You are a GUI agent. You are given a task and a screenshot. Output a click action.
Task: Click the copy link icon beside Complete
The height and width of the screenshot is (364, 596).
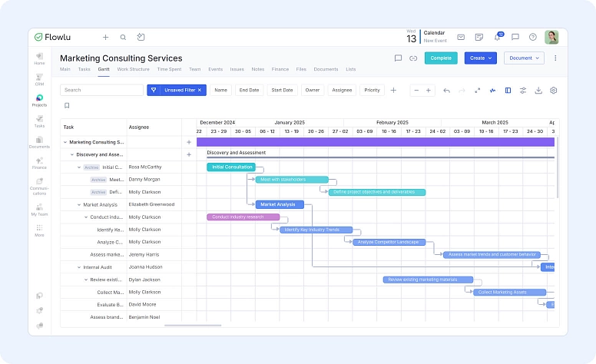[x=413, y=58]
